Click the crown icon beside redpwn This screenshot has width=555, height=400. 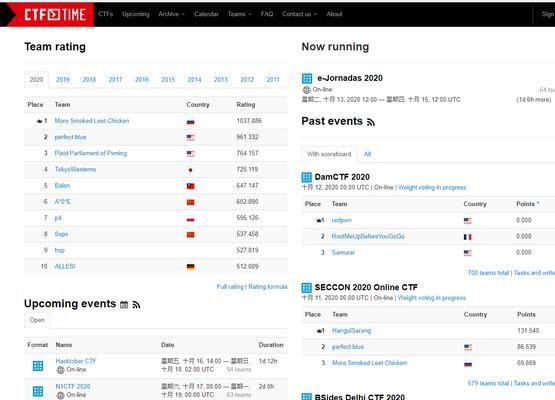pos(318,220)
